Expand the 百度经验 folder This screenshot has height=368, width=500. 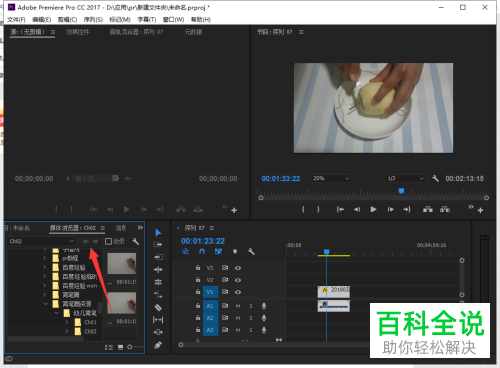(45, 267)
